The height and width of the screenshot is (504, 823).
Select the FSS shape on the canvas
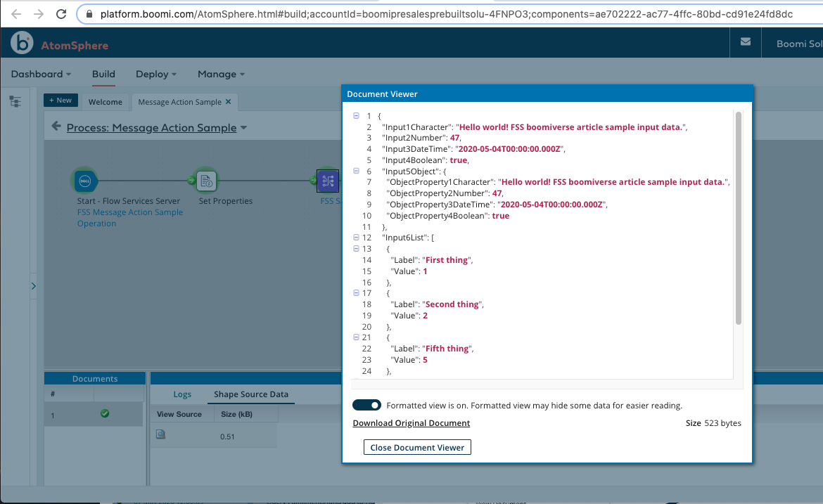(x=328, y=181)
